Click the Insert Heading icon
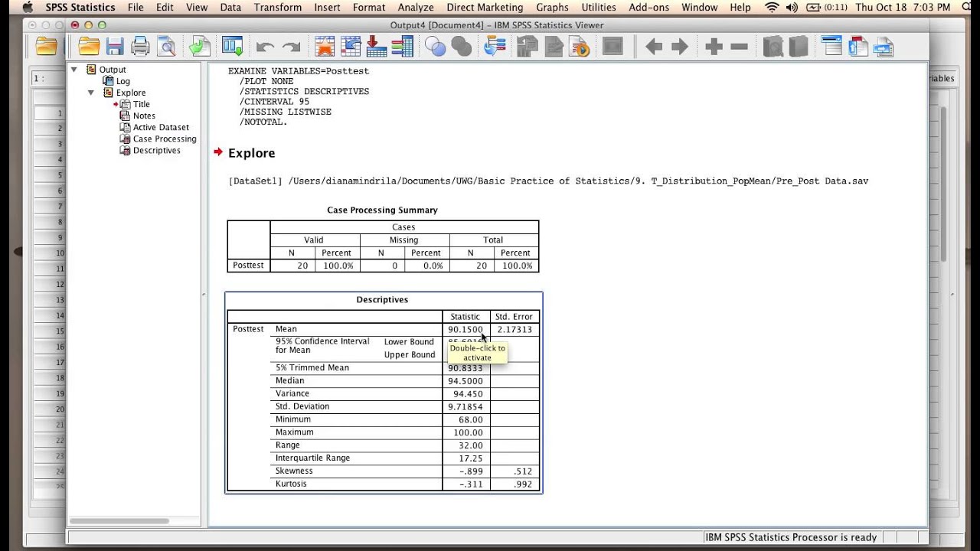980x551 pixels. (831, 47)
